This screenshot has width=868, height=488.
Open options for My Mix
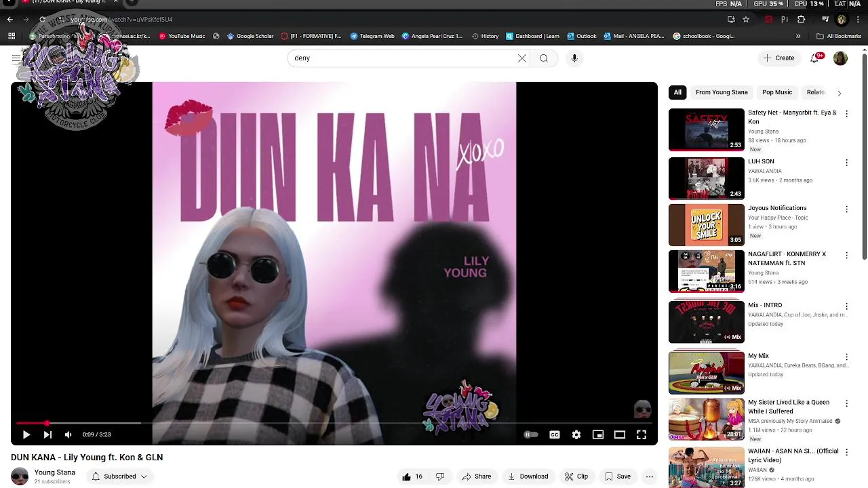846,357
